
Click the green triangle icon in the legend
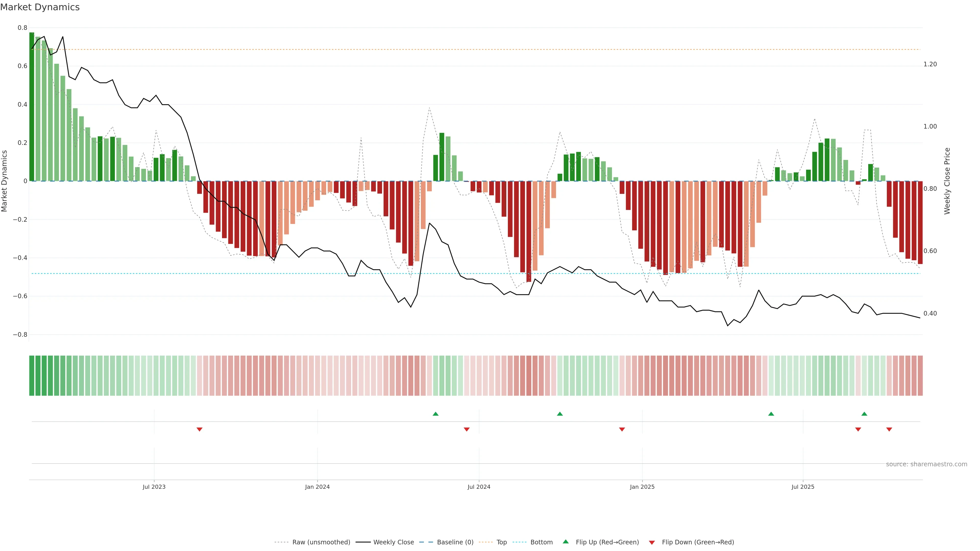click(x=566, y=542)
